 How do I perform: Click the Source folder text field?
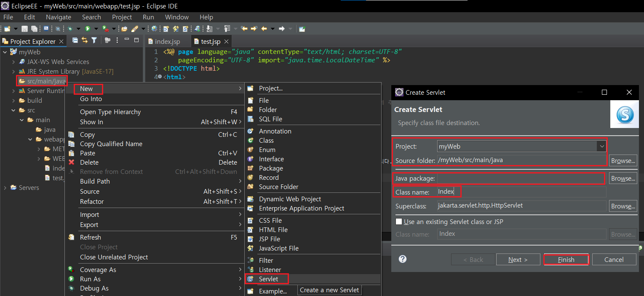click(x=521, y=160)
